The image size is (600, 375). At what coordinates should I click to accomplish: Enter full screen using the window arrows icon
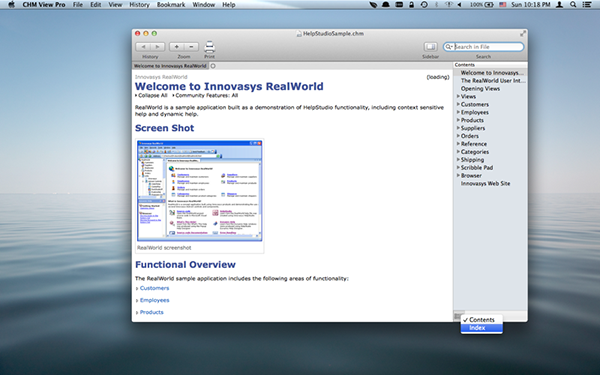coord(522,34)
